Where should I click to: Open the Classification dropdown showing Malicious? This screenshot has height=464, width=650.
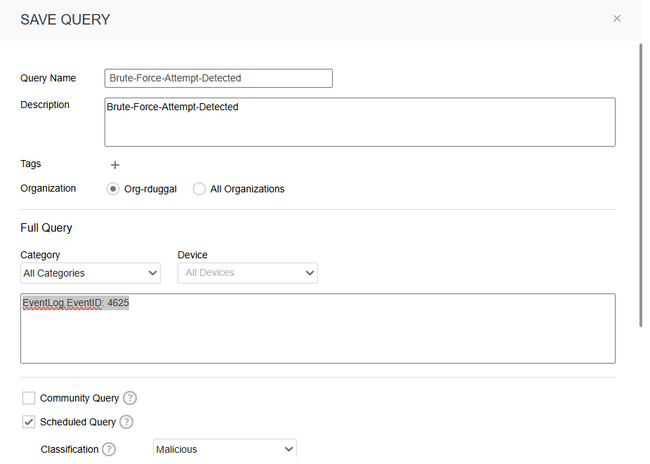(225, 450)
